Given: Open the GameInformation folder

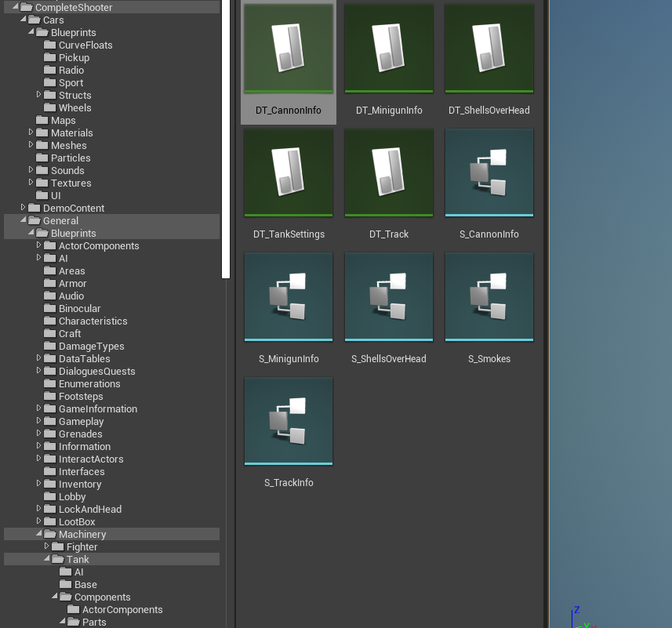Looking at the screenshot, I should tap(90, 408).
